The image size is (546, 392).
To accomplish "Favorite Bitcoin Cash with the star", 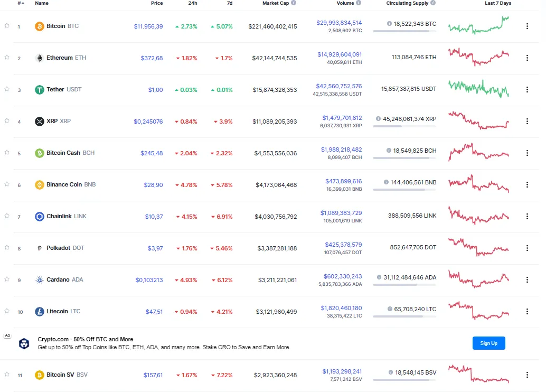I will point(7,152).
